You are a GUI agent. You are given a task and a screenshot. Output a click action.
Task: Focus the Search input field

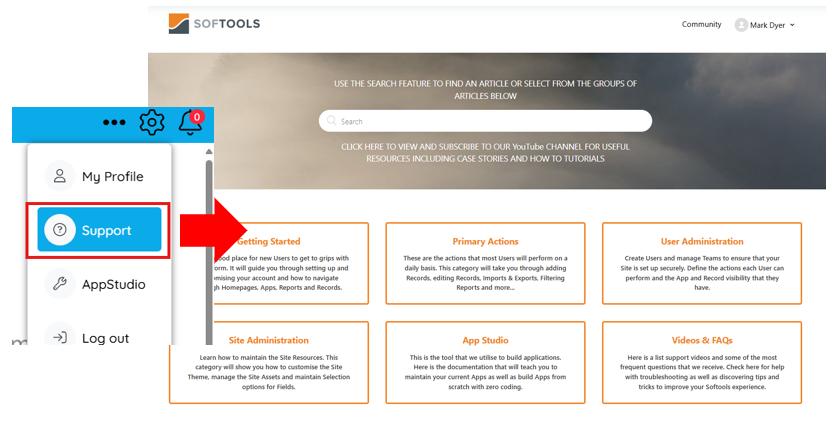(x=485, y=121)
